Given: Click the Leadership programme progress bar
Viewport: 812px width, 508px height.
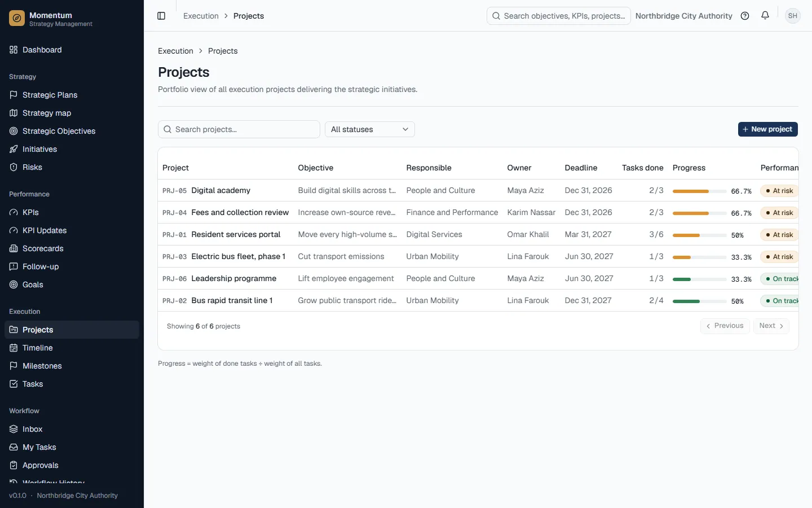Looking at the screenshot, I should coord(699,279).
